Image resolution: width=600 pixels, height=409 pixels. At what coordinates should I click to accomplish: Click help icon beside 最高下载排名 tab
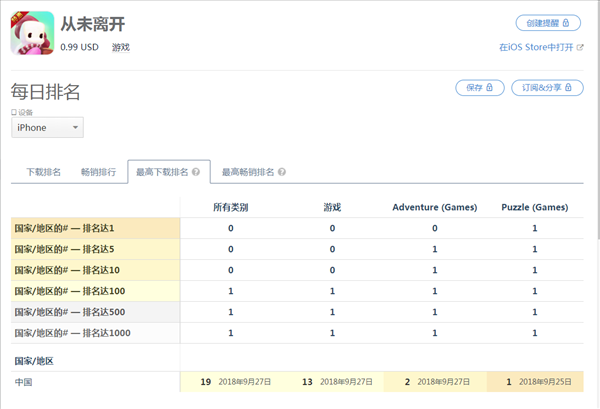[196, 172]
